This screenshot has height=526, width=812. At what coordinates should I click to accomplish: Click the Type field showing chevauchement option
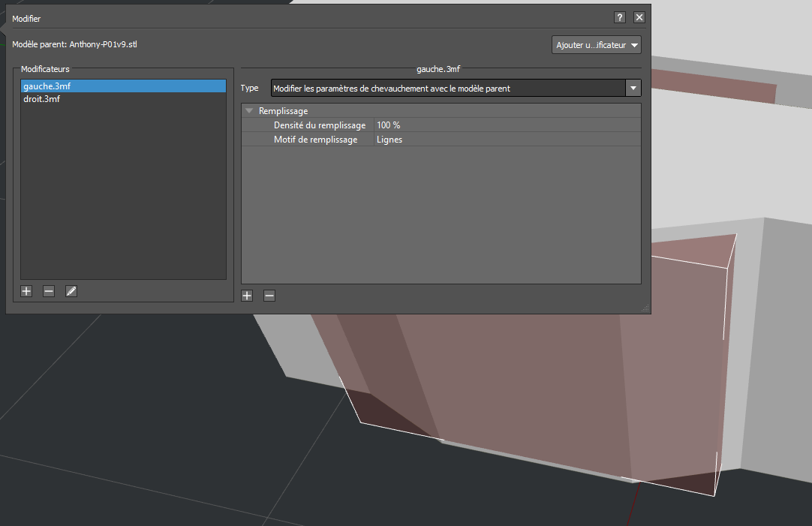(x=449, y=88)
